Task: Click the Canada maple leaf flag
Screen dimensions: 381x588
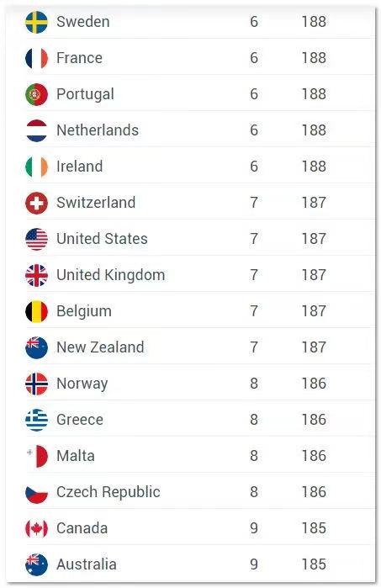Action: [x=36, y=528]
